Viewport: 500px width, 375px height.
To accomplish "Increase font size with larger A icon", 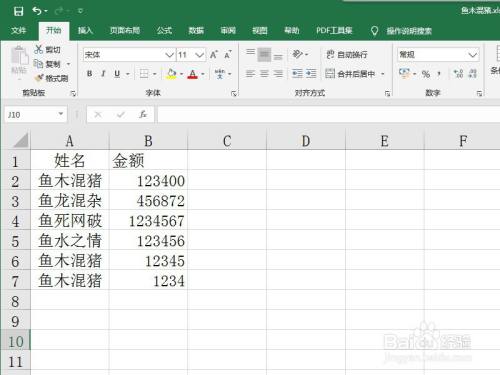I will (214, 55).
